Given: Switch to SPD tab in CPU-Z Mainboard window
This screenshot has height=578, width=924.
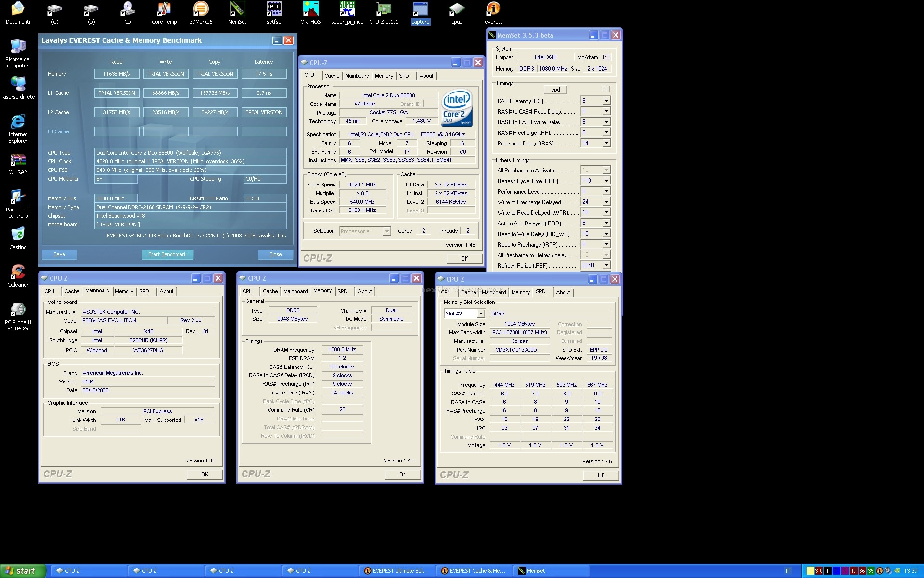Looking at the screenshot, I should pyautogui.click(x=144, y=291).
